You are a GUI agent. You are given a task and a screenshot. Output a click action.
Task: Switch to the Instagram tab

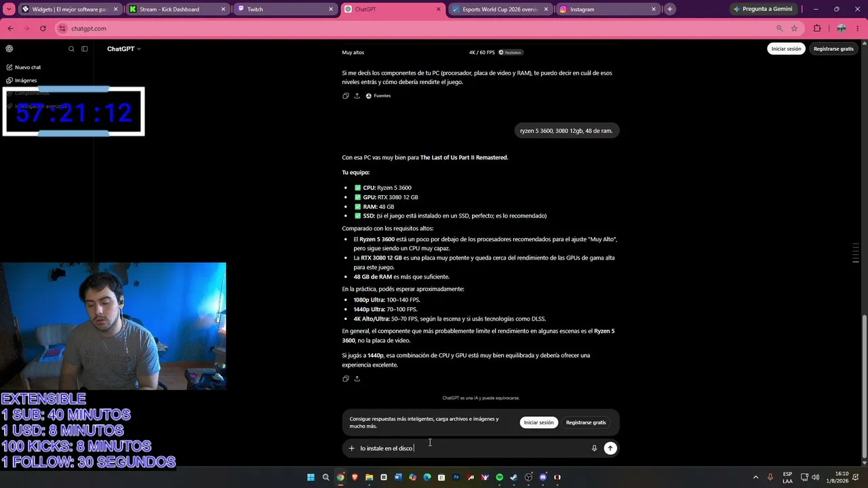tap(608, 9)
